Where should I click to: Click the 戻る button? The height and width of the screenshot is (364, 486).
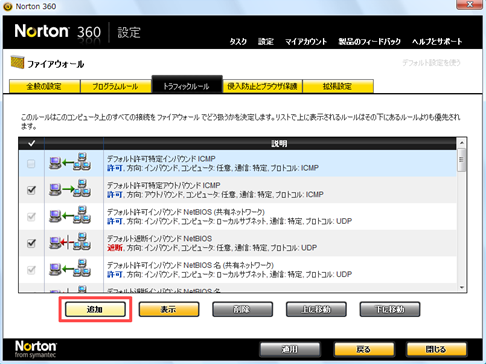pos(364,349)
